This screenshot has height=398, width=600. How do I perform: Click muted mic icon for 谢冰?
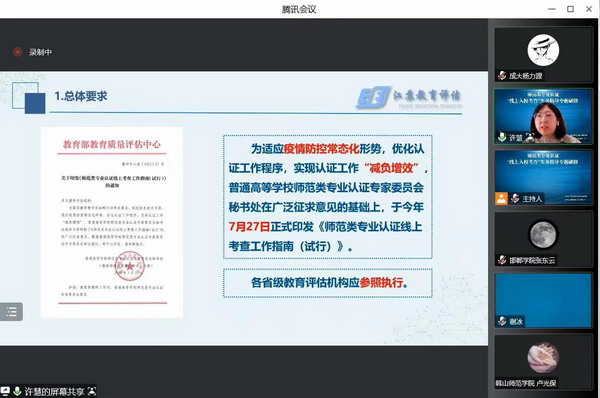tap(502, 321)
